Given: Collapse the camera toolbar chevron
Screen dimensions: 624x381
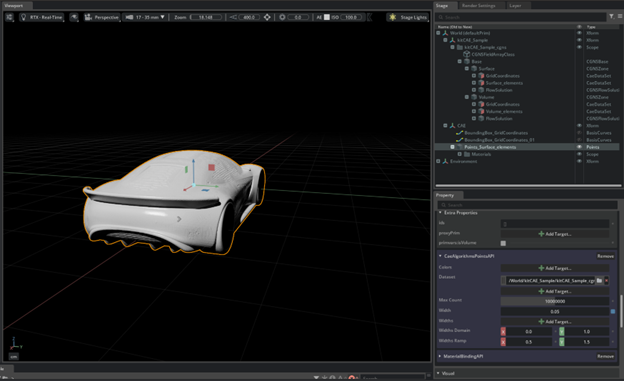Looking at the screenshot, I should tap(370, 17).
